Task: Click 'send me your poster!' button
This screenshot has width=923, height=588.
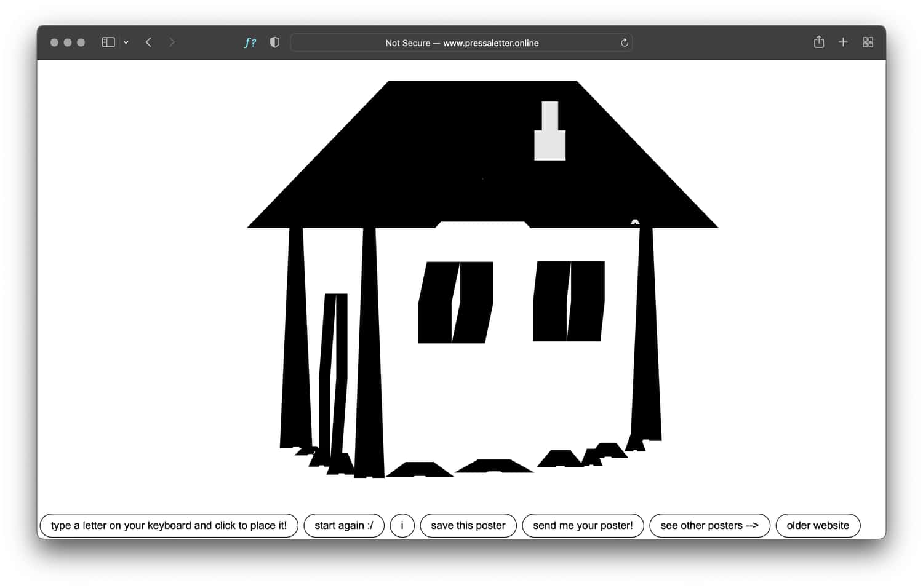Action: tap(582, 525)
